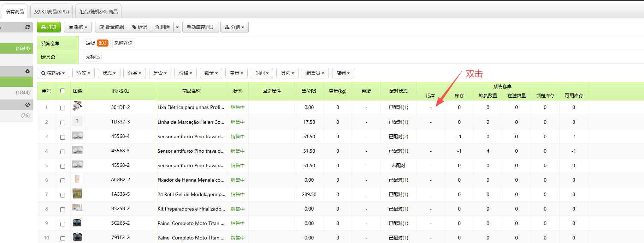644x243 pixels.
Task: Click the 无标记 filter tag
Action: click(x=93, y=57)
